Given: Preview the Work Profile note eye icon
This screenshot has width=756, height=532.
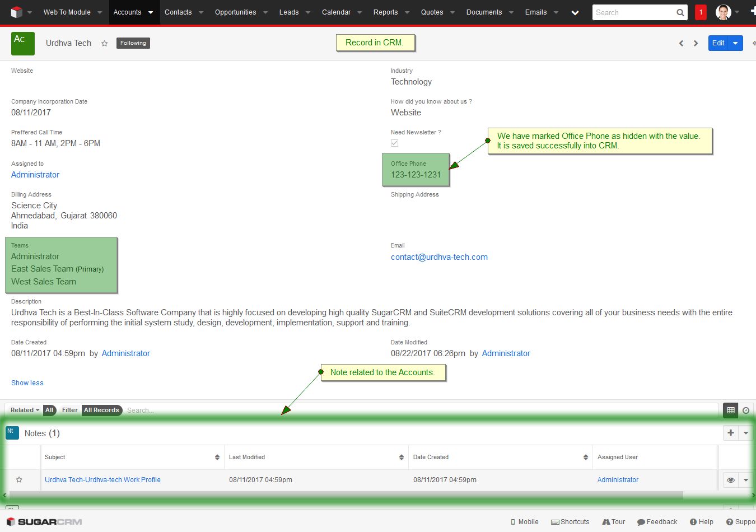Looking at the screenshot, I should point(731,480).
